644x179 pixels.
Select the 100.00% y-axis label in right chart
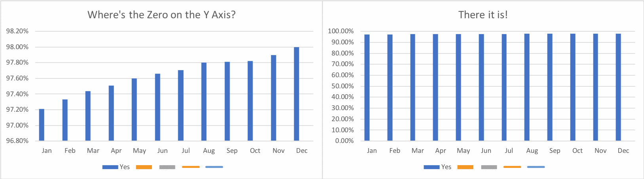[341, 31]
